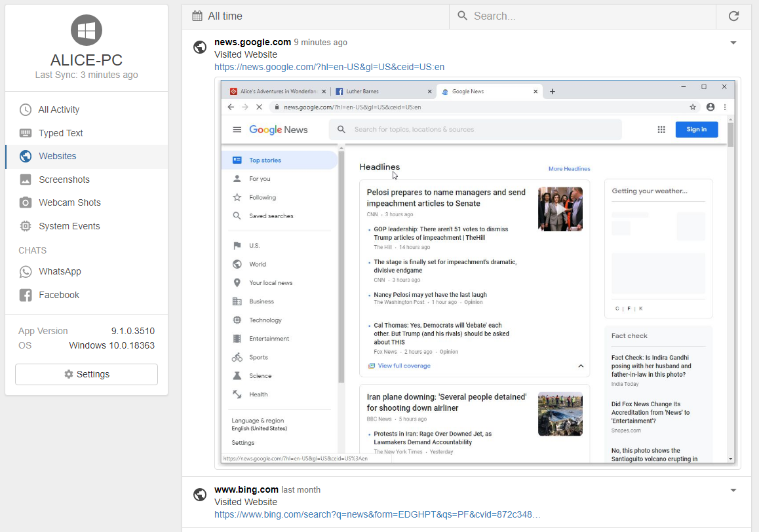Click App Version value 9.1.0.3510
The image size is (759, 532).
click(133, 331)
